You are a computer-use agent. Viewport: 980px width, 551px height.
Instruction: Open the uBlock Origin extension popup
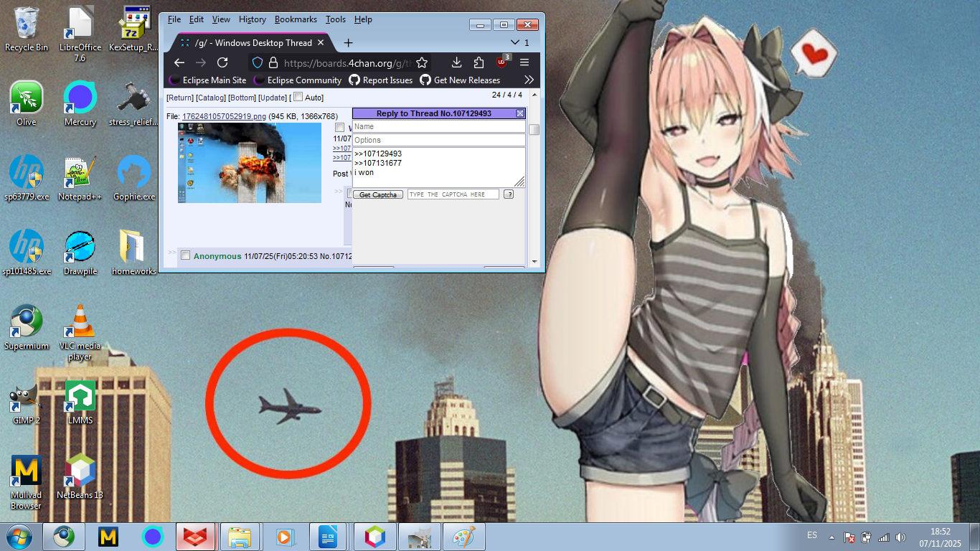tap(502, 62)
